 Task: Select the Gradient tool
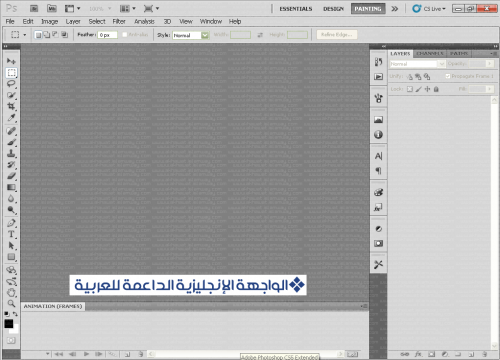click(11, 187)
